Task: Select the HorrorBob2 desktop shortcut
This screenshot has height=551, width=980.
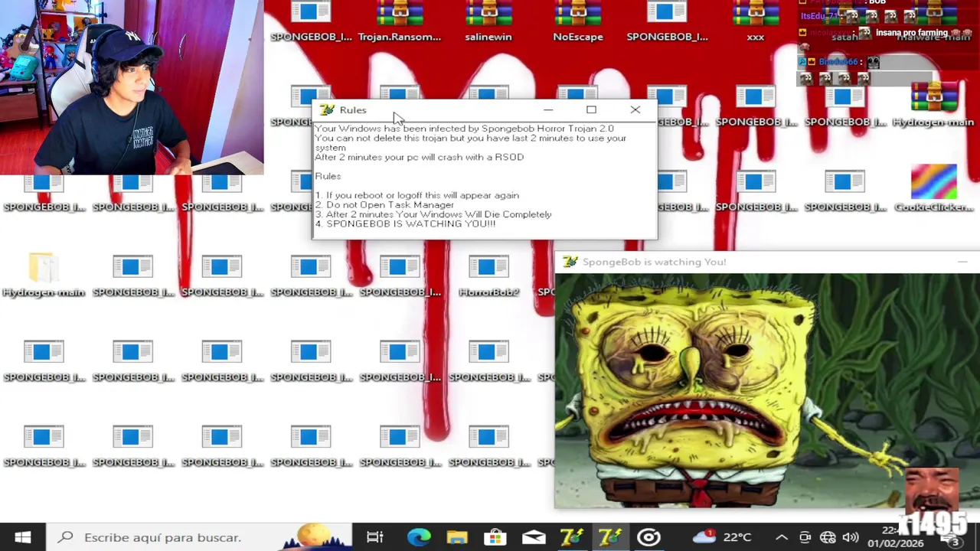Action: [488, 275]
